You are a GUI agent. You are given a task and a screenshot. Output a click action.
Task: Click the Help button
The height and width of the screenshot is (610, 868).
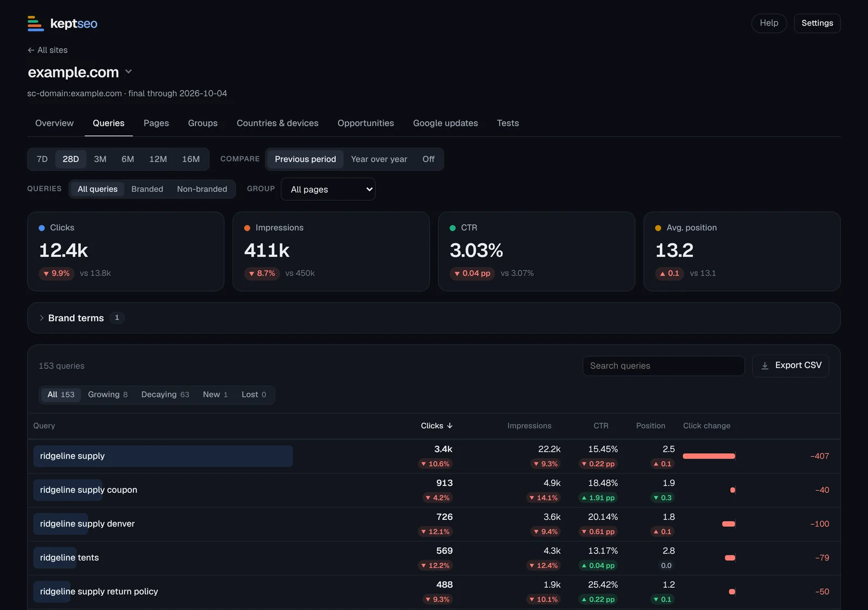(x=769, y=23)
